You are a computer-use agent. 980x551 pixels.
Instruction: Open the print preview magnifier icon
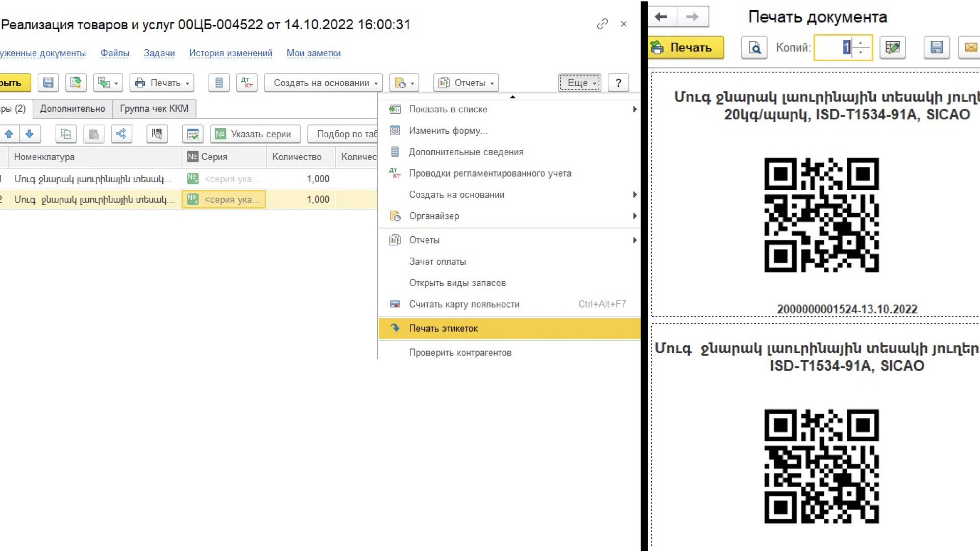coord(754,47)
